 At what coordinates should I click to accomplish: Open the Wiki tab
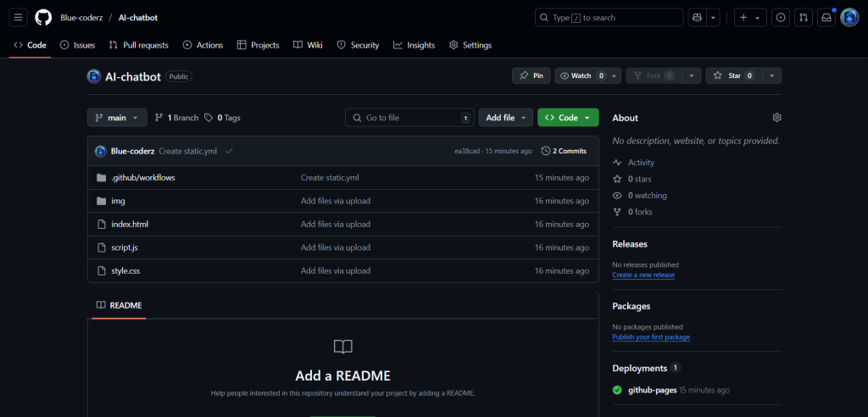tap(308, 46)
